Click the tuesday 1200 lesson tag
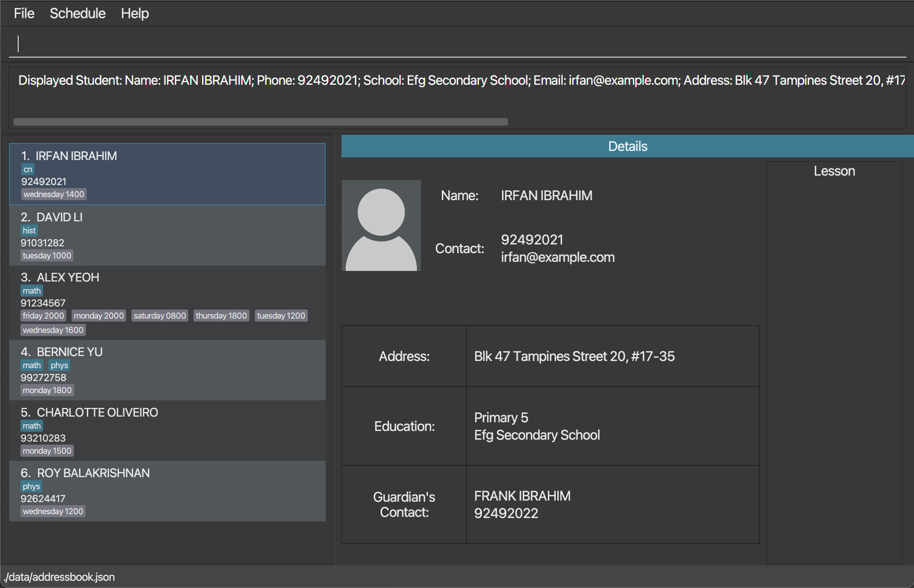 pos(281,316)
